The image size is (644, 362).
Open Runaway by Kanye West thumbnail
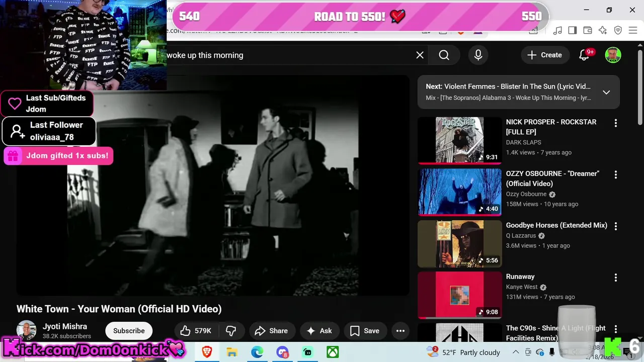coord(459,295)
